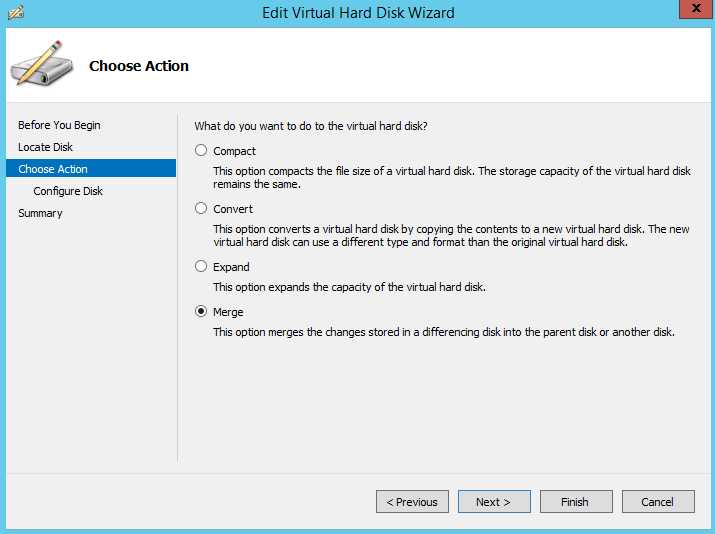Select the Expand radio button

(x=201, y=266)
